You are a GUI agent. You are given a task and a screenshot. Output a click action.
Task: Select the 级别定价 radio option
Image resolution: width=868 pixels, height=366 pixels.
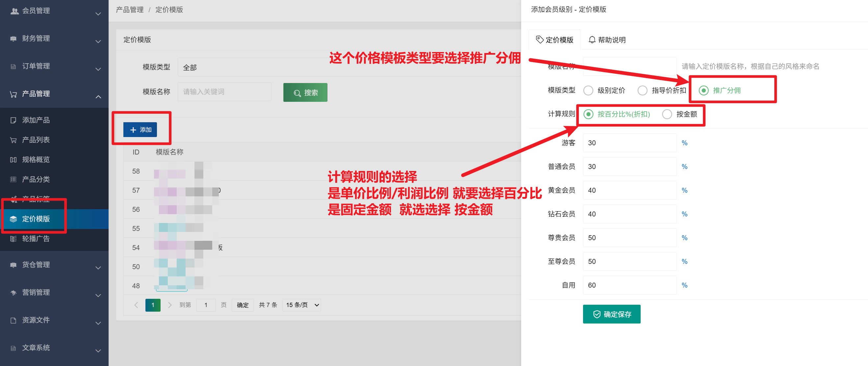(588, 90)
